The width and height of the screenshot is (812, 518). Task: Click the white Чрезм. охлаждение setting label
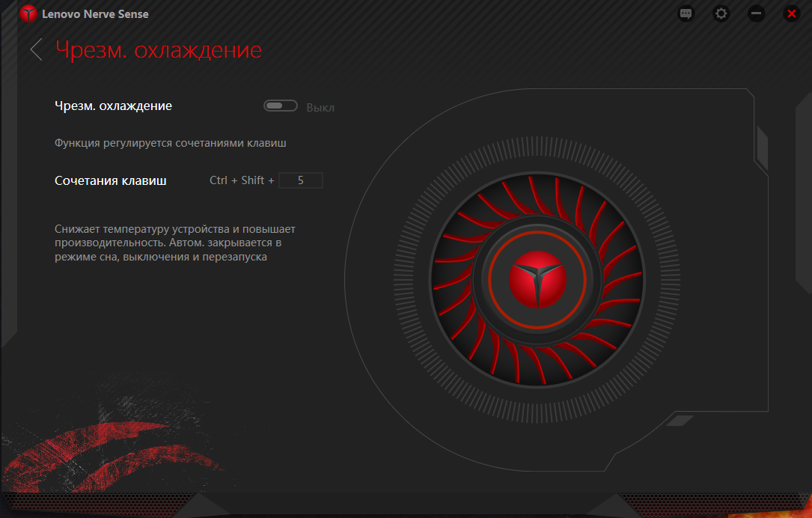(114, 106)
